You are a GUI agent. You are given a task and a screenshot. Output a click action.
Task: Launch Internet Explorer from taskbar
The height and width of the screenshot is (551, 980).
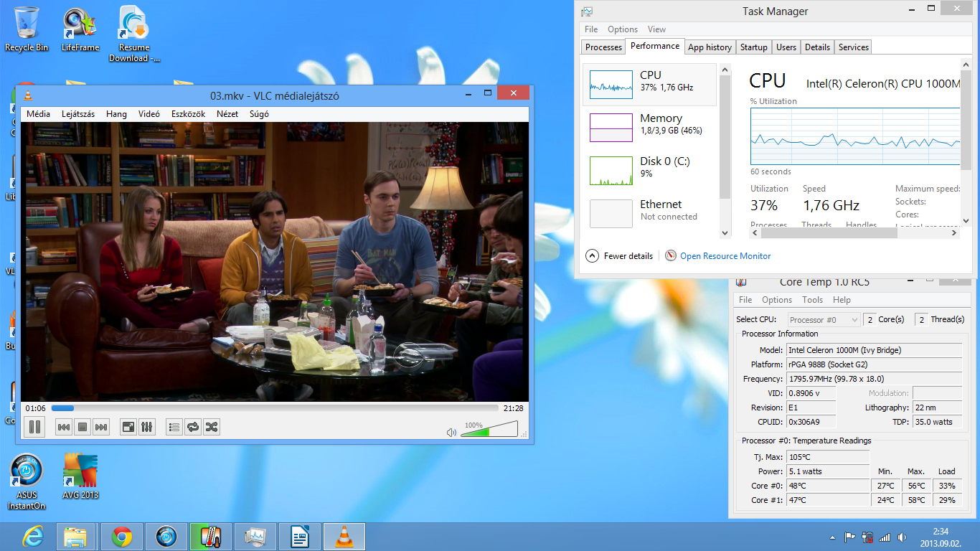click(33, 537)
